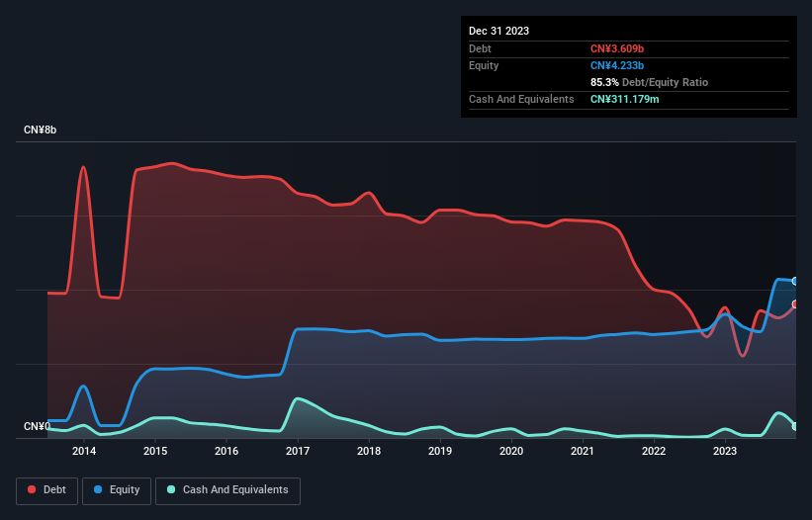
Task: Click the CN¥8b y-axis label
Action: pos(40,130)
